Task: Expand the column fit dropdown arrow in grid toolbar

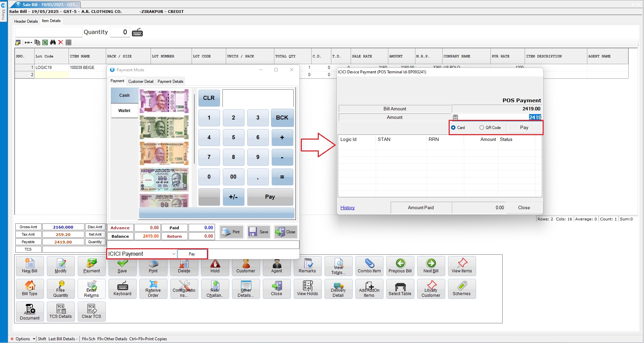Action: point(31,43)
